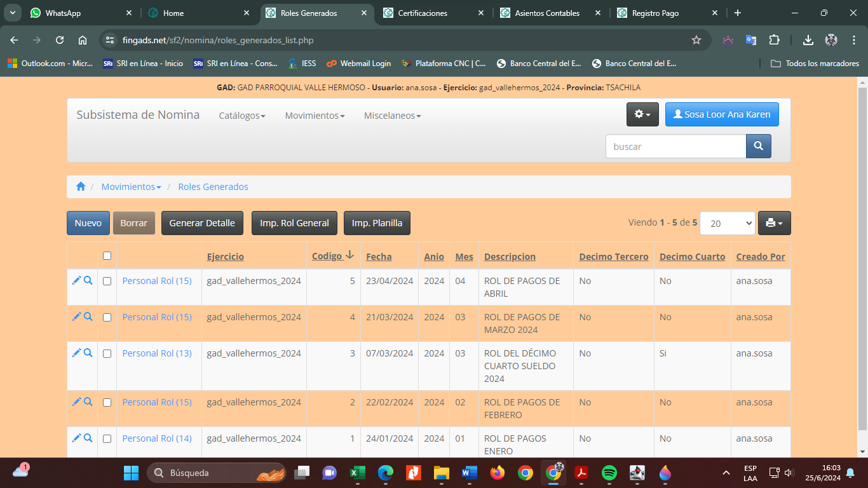The width and height of the screenshot is (868, 488).
Task: Click the magnifier view icon for ROL DE PAGOS DE MARZO 2024
Action: point(88,316)
